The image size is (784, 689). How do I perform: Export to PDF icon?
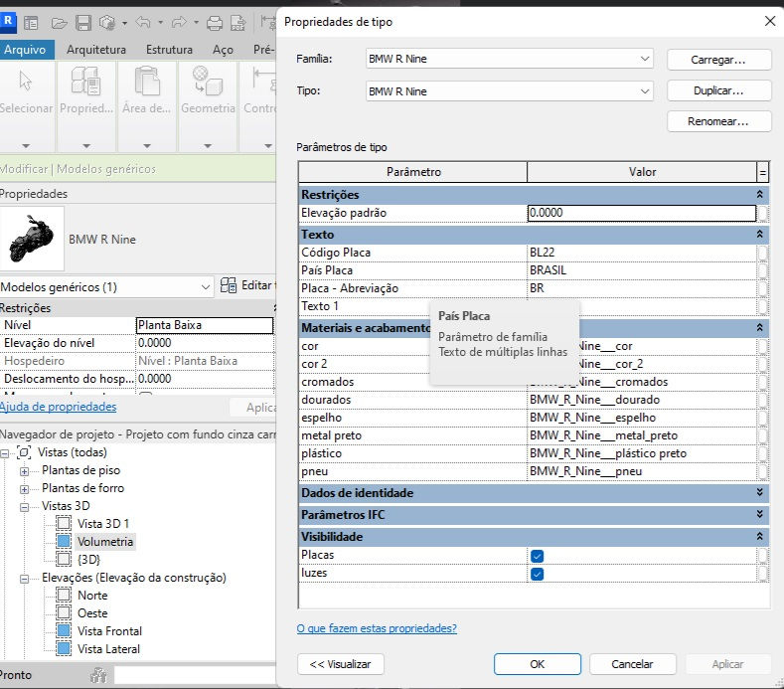238,23
